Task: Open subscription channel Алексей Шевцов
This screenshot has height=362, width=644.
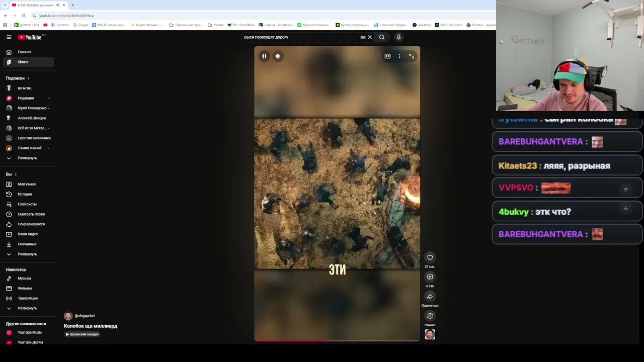Action: pos(28,118)
